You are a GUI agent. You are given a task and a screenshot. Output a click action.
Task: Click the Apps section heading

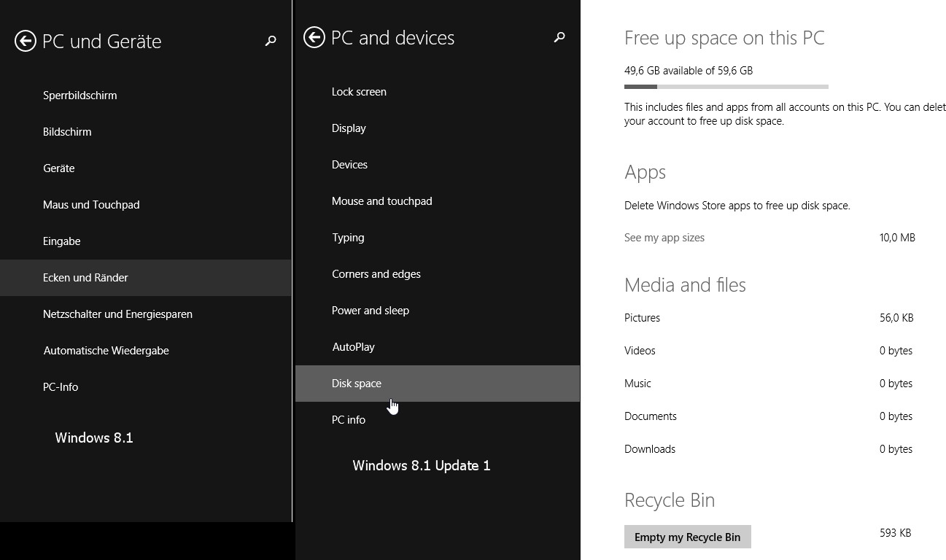[645, 173]
